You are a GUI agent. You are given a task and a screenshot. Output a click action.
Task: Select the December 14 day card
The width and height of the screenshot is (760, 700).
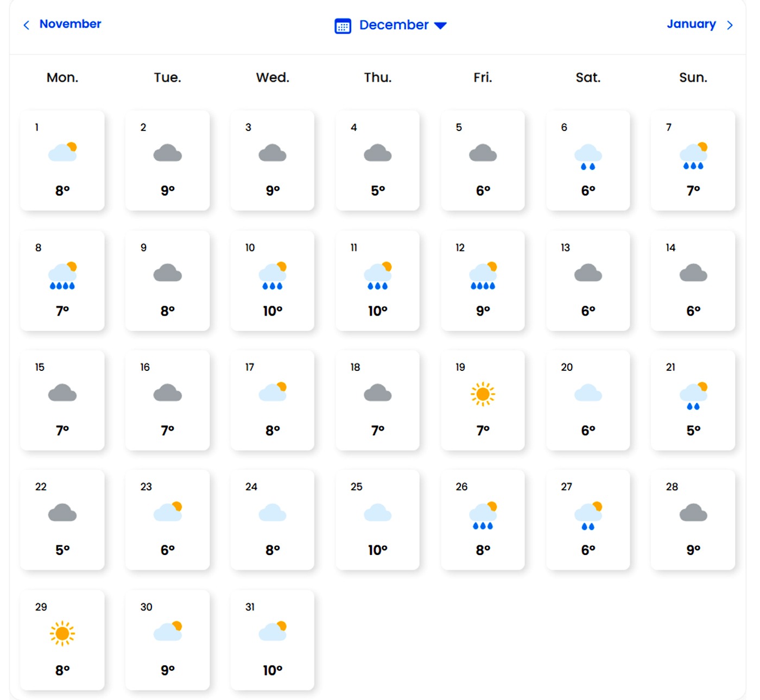693,280
